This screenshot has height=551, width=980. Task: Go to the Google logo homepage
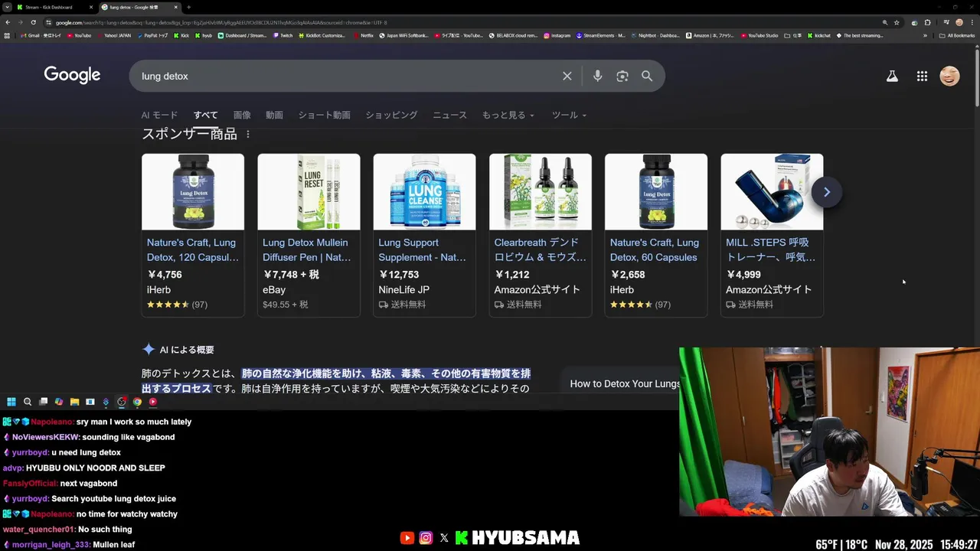[72, 75]
